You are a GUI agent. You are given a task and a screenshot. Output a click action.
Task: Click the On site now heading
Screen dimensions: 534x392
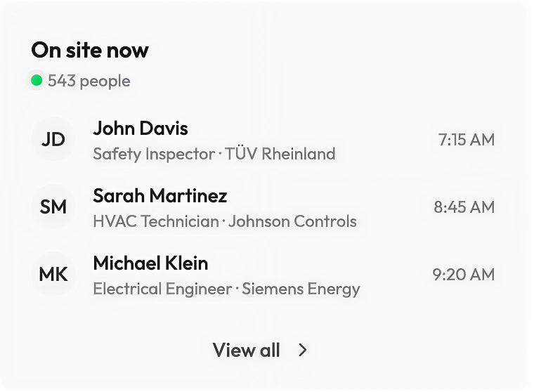pos(90,51)
